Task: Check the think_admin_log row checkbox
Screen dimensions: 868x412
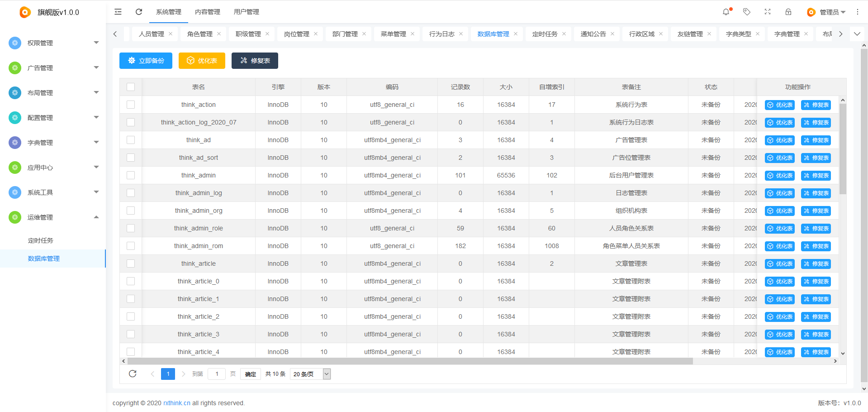Action: pos(131,193)
